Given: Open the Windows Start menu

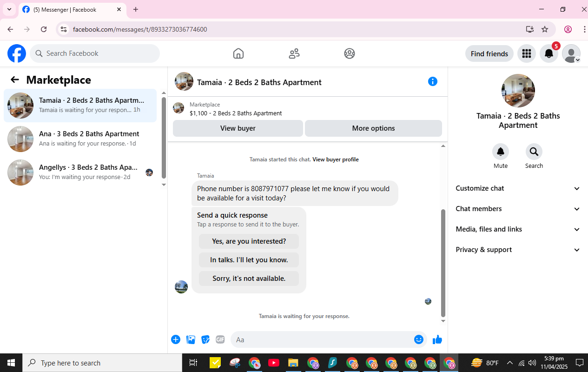Looking at the screenshot, I should (x=11, y=363).
